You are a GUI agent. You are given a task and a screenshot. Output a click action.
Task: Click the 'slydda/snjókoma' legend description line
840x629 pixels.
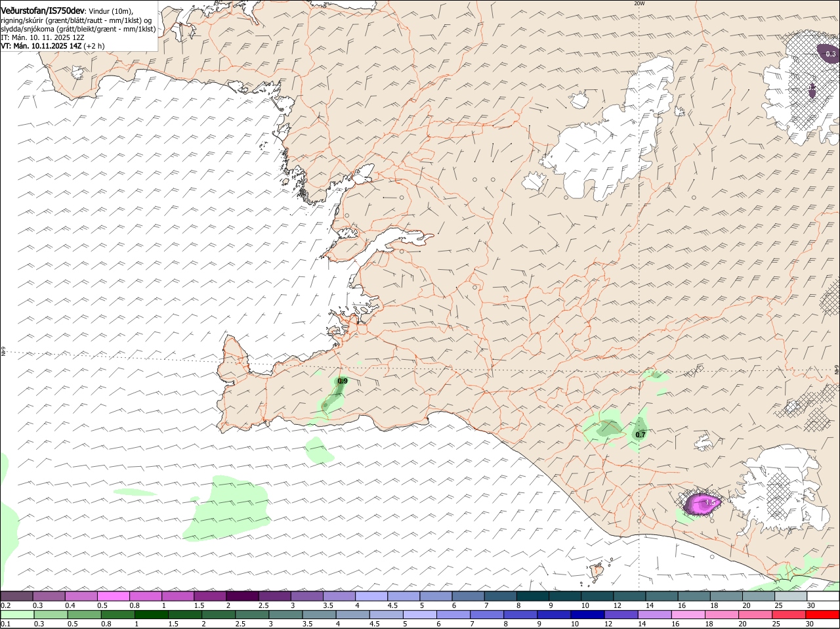[x=78, y=29]
